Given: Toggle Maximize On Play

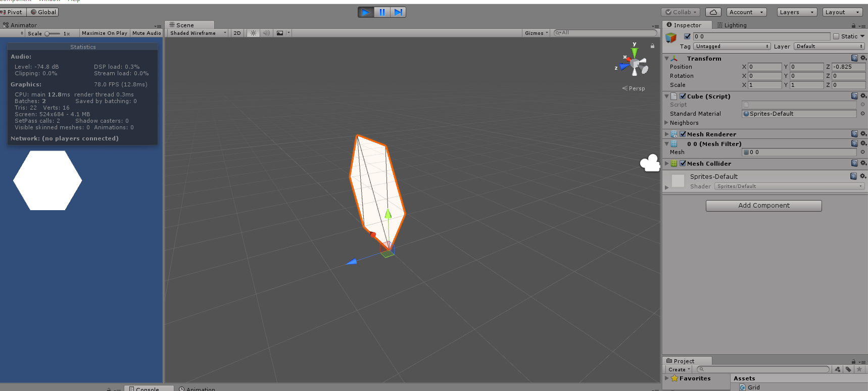Looking at the screenshot, I should click(x=104, y=33).
